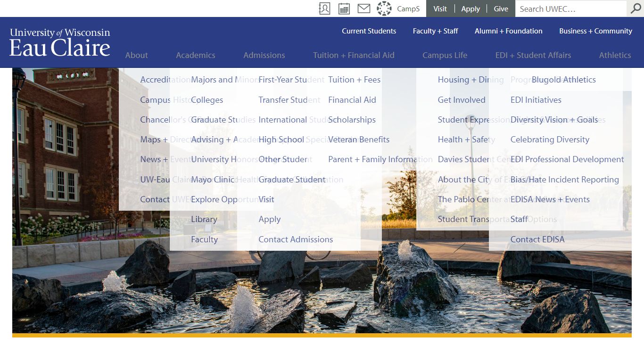Select Celebrating Diversity menu item
Screen dimensions: 644x362
tap(550, 140)
